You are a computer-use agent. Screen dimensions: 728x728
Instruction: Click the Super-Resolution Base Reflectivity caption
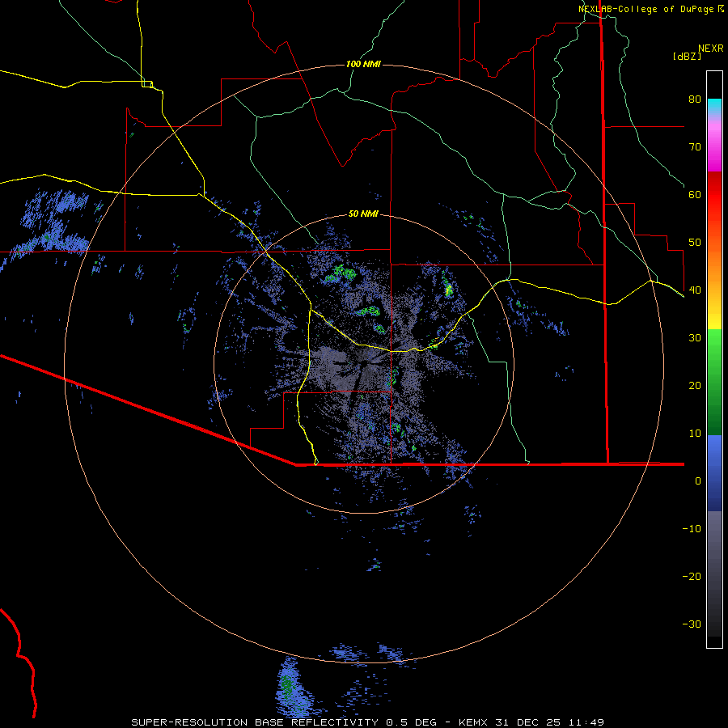tap(367, 722)
